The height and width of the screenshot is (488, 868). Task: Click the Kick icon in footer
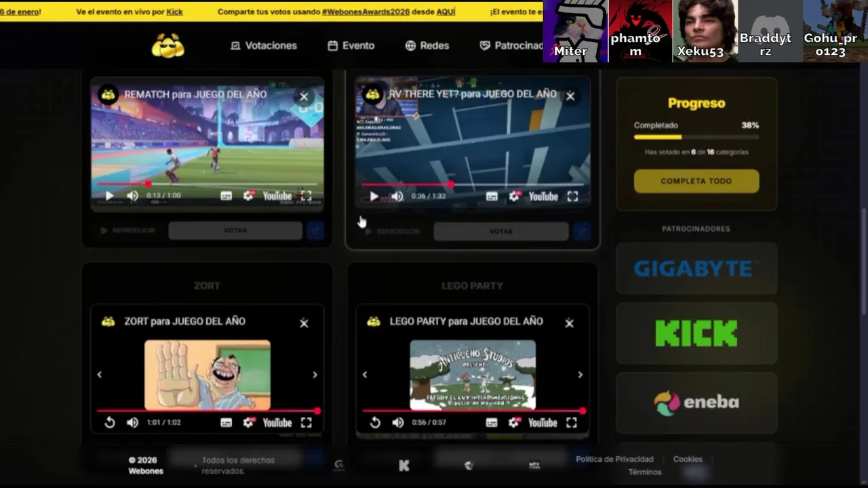(404, 465)
